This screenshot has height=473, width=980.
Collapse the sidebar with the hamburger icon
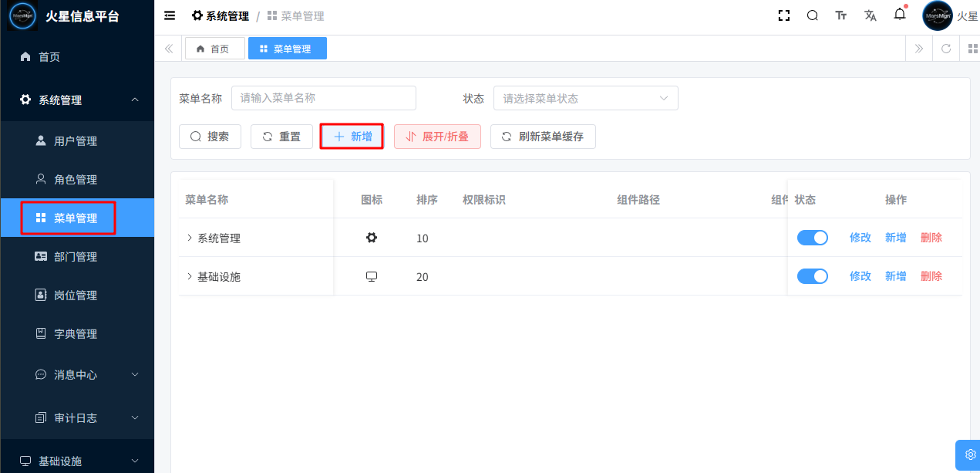pyautogui.click(x=170, y=15)
